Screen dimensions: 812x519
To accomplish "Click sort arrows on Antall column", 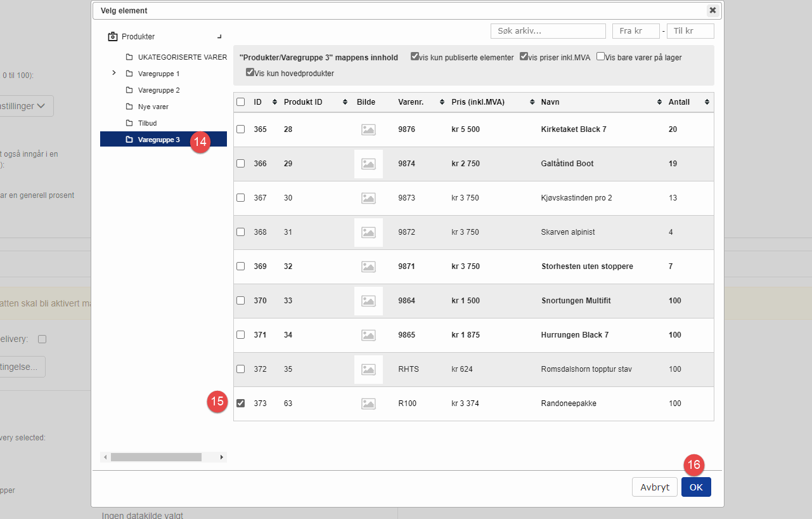I will coord(707,102).
